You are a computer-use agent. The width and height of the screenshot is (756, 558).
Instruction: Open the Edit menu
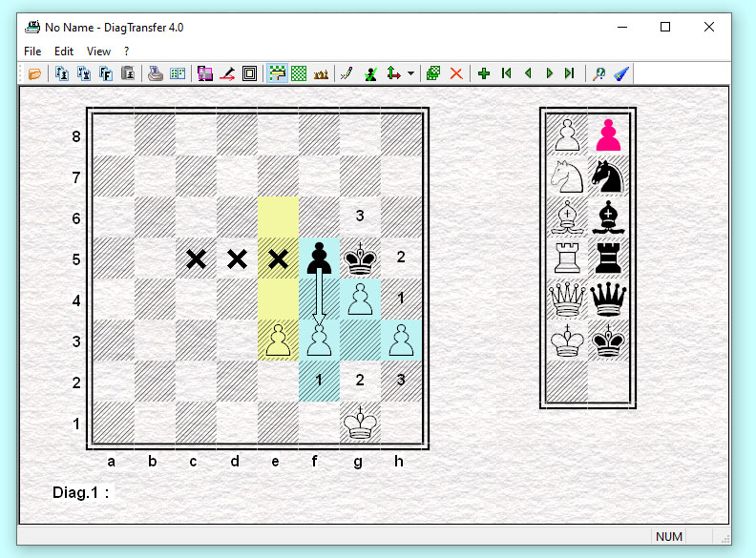point(64,51)
